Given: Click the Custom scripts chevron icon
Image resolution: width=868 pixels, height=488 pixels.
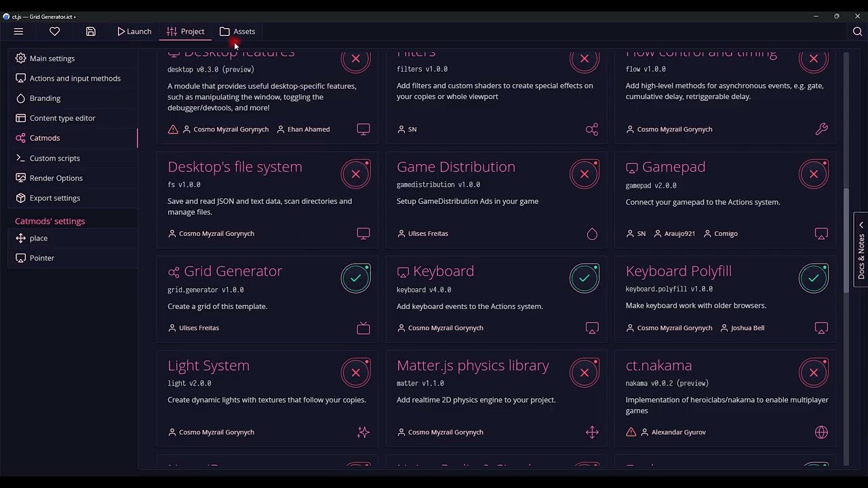Looking at the screenshot, I should coord(20,158).
